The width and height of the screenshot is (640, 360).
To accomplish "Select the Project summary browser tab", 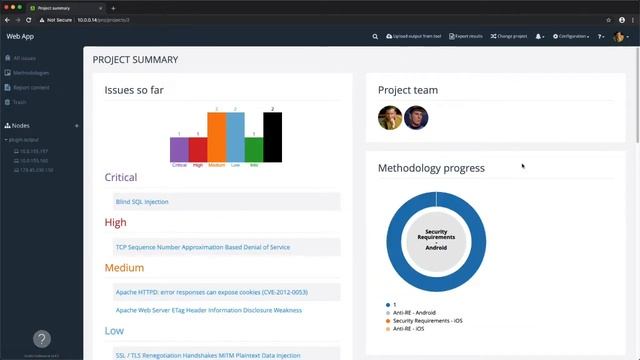I will coord(65,8).
